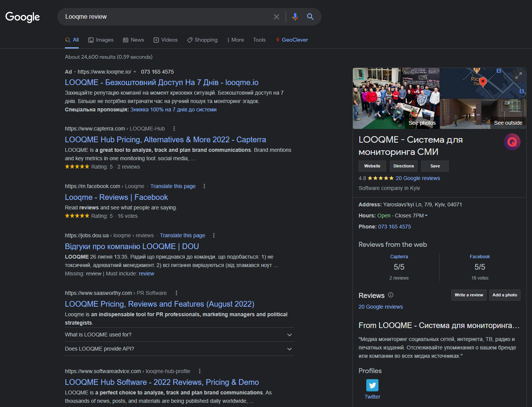The height and width of the screenshot is (407, 532).
Task: Switch to Videos tab
Action: tap(165, 40)
